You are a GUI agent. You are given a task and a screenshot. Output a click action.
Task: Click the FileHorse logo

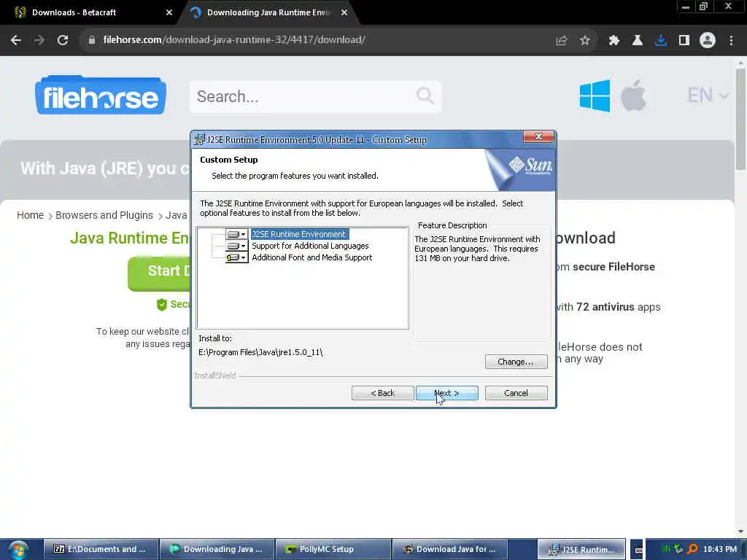tap(101, 96)
